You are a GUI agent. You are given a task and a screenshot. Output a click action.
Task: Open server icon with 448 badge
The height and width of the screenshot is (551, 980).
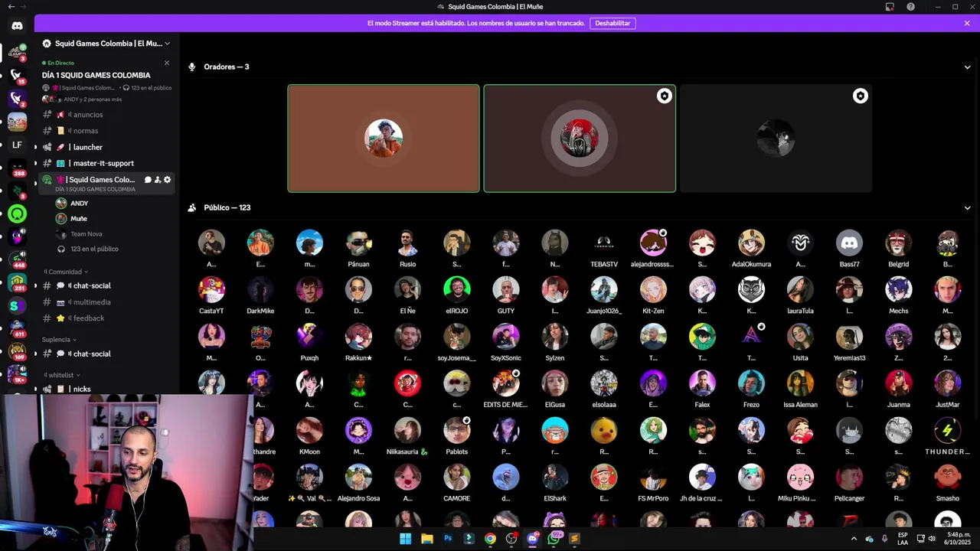(17, 260)
